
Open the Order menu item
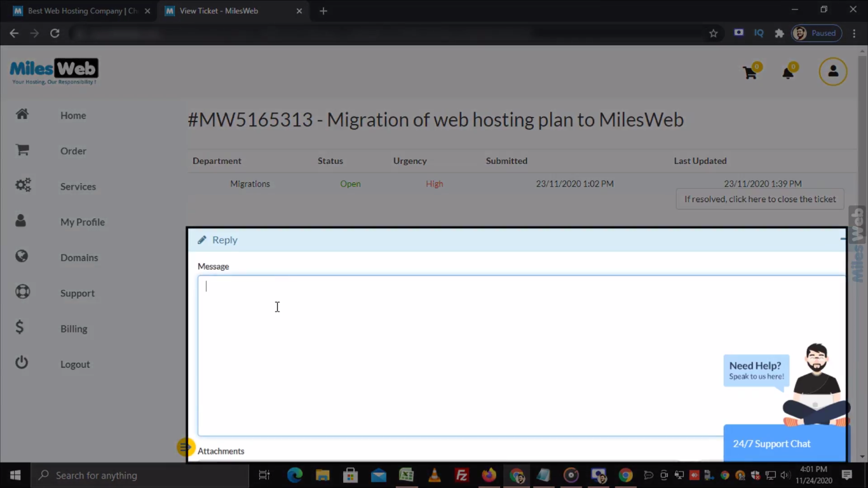pyautogui.click(x=73, y=151)
